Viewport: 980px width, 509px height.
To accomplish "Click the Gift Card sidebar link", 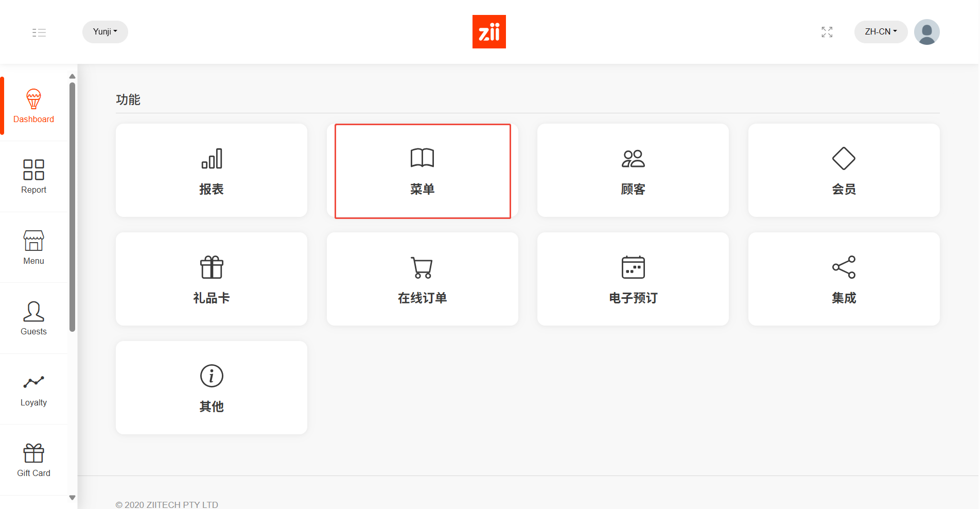I will pos(33,460).
